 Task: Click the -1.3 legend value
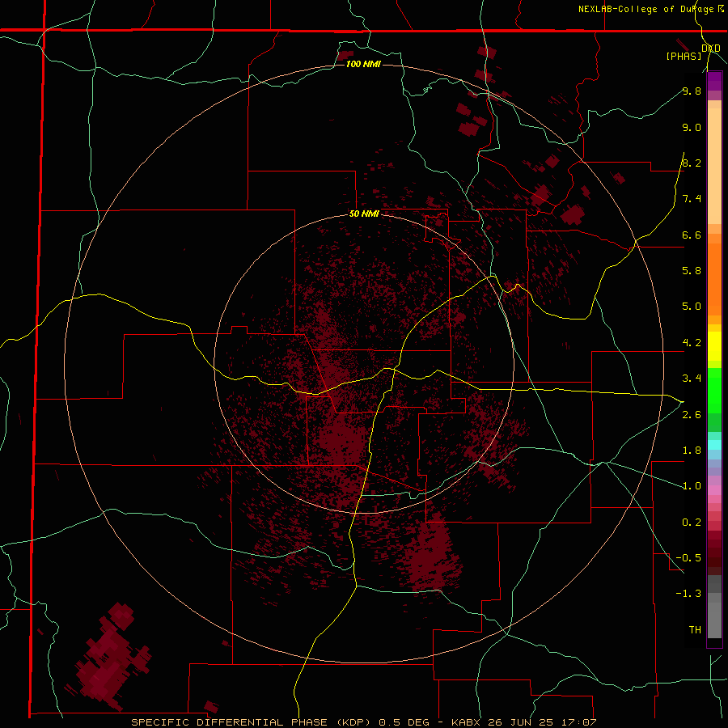(688, 594)
